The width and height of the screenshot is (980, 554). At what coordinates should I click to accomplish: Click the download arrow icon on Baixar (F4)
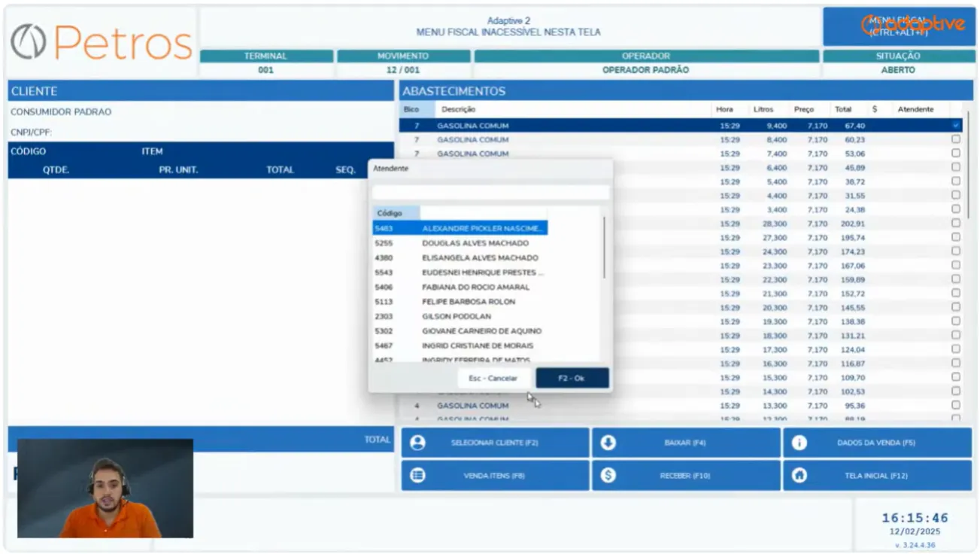pyautogui.click(x=608, y=443)
